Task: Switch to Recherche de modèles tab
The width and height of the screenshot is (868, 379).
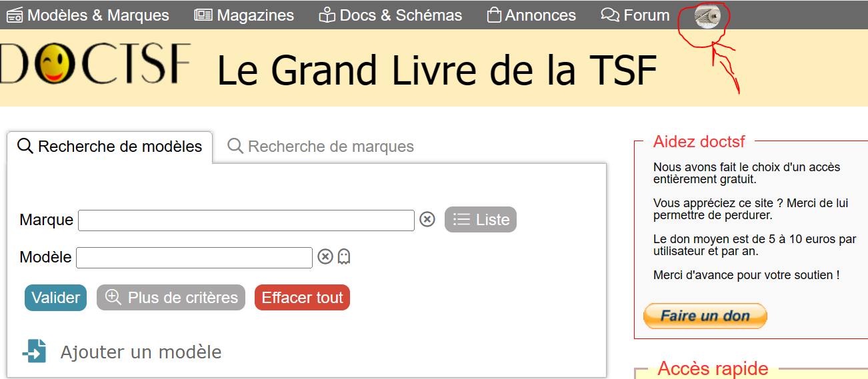Action: pos(110,147)
